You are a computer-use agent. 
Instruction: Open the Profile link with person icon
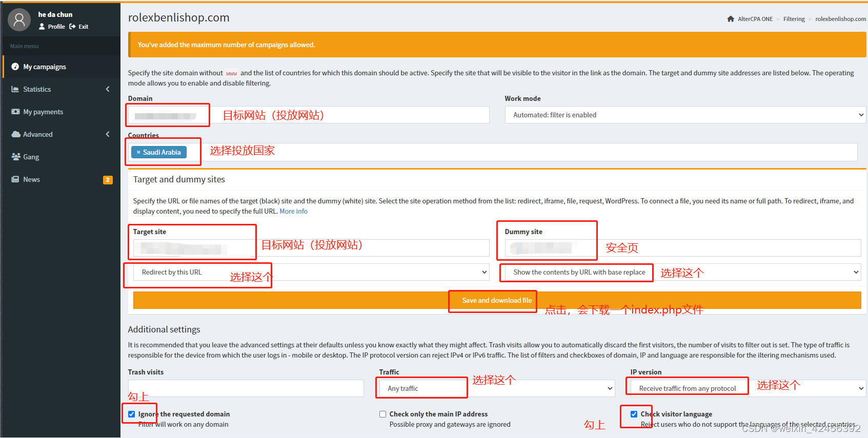pos(52,27)
